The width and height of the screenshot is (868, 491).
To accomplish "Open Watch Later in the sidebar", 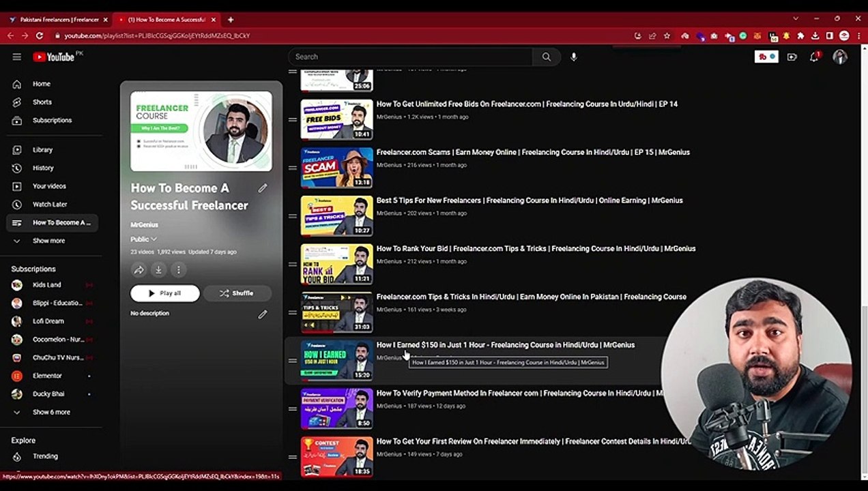I will pyautogui.click(x=49, y=205).
